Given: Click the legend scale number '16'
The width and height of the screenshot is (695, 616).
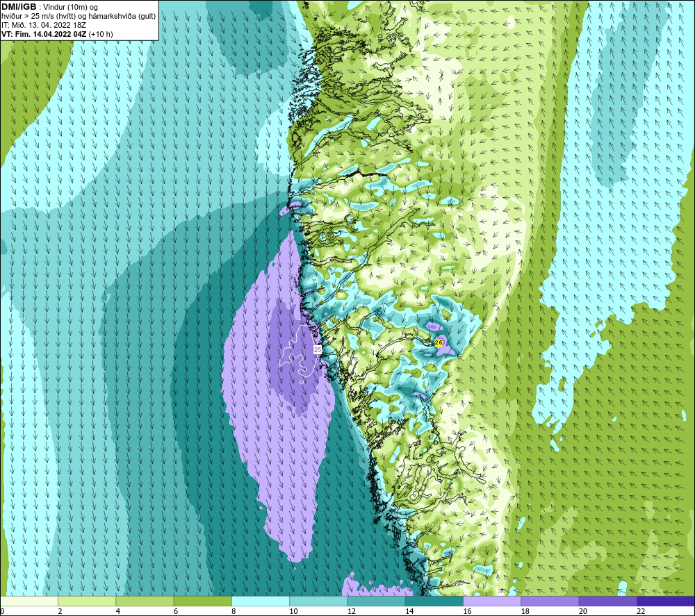Looking at the screenshot, I should 467,611.
